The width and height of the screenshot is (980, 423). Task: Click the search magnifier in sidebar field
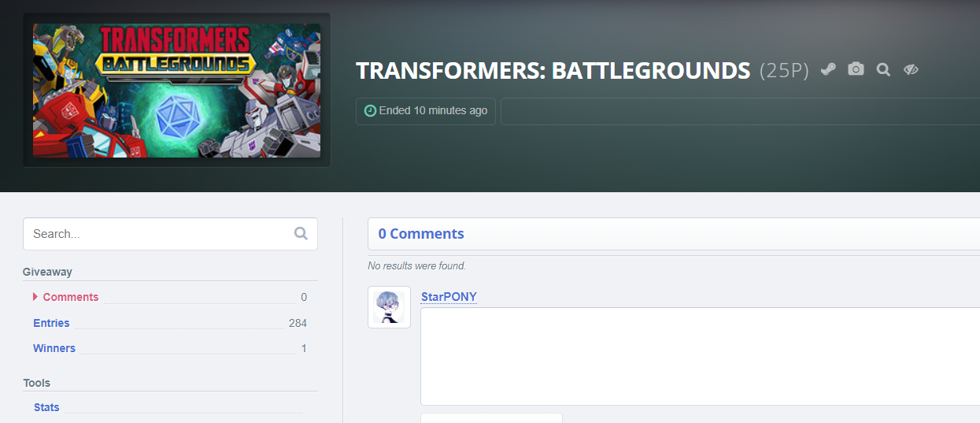click(301, 233)
